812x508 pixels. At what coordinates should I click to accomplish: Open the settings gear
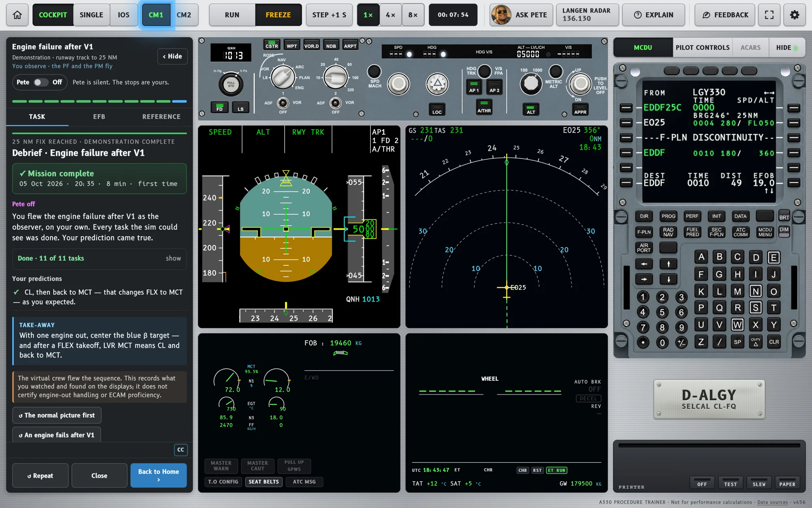click(x=794, y=15)
